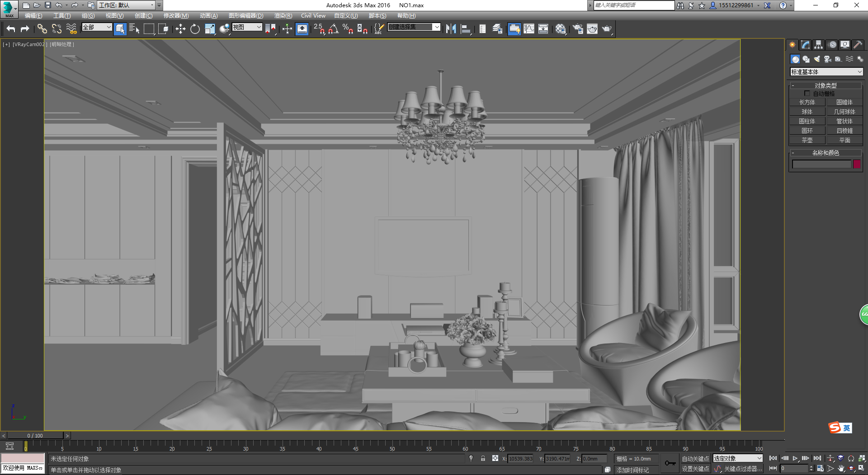The height and width of the screenshot is (475, 868).
Task: Open the 渲染(R) menu
Action: pyautogui.click(x=283, y=16)
